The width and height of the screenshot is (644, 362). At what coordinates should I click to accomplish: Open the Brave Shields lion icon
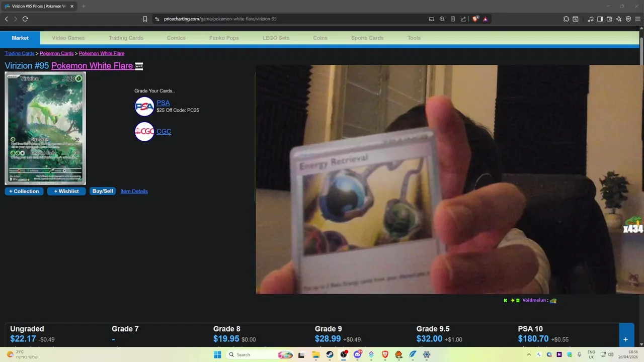(475, 19)
